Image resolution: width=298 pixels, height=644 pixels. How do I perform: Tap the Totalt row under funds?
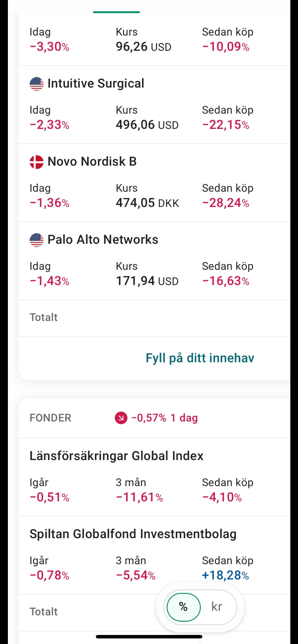44,612
